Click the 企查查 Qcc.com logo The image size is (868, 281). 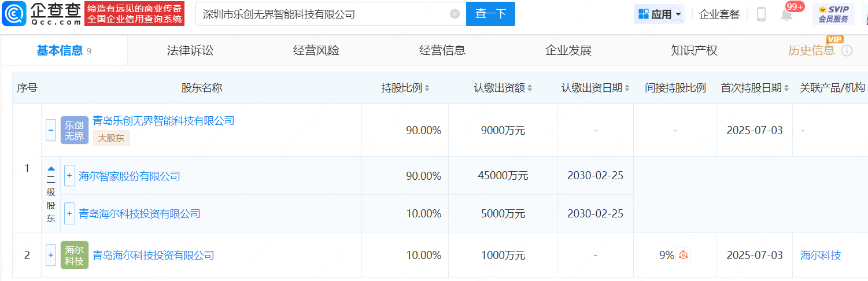click(41, 14)
